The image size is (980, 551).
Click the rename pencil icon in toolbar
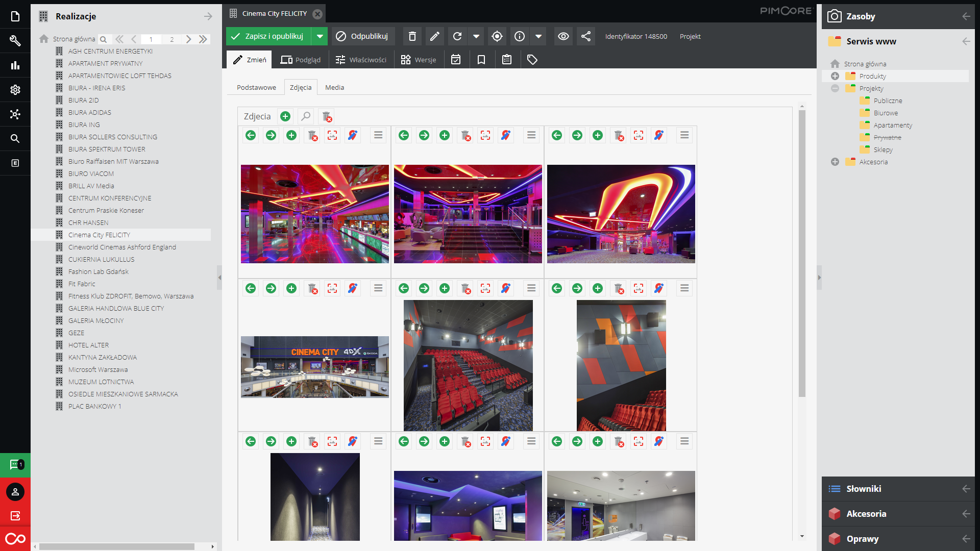(434, 36)
